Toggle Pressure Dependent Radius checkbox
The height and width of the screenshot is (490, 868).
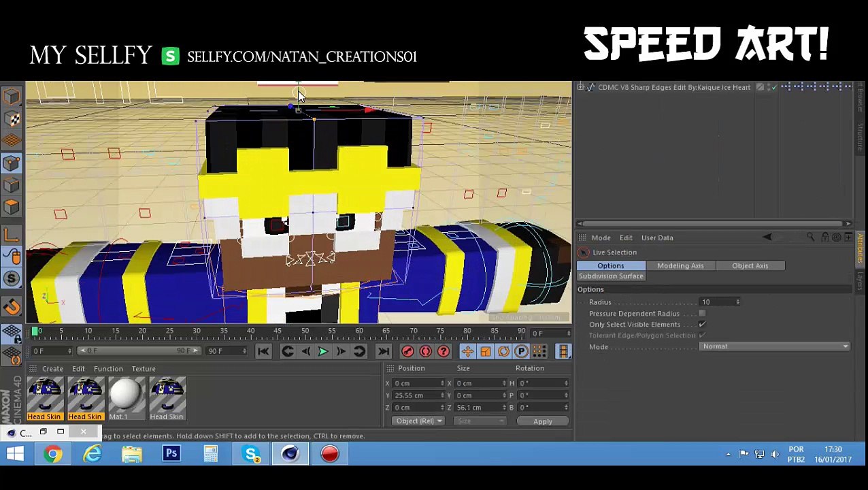coord(702,314)
